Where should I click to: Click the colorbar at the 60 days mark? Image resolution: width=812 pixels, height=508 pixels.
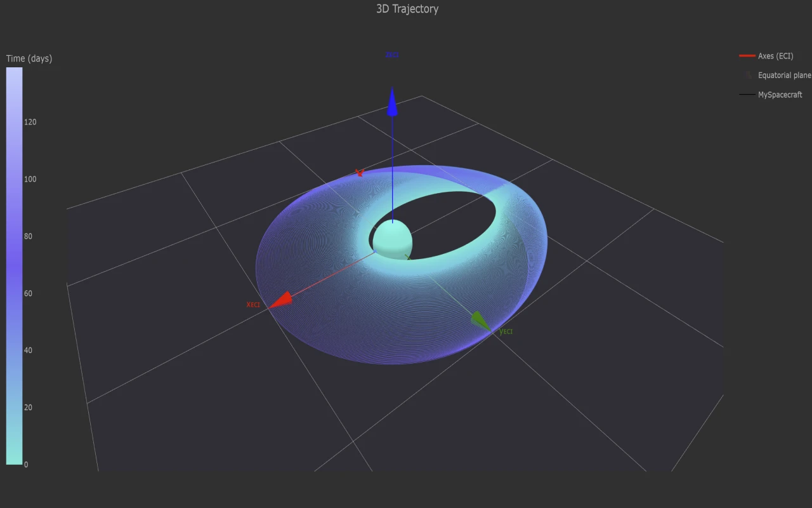click(15, 293)
